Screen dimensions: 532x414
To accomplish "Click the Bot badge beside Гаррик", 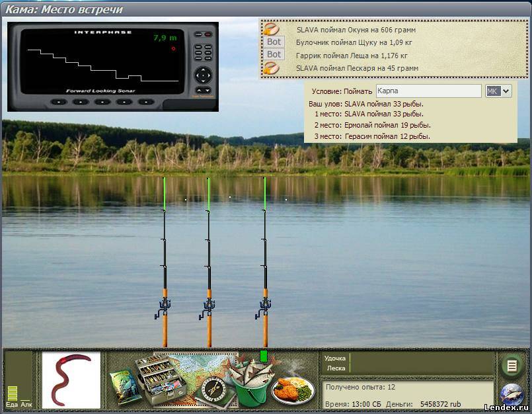I will pyautogui.click(x=274, y=54).
